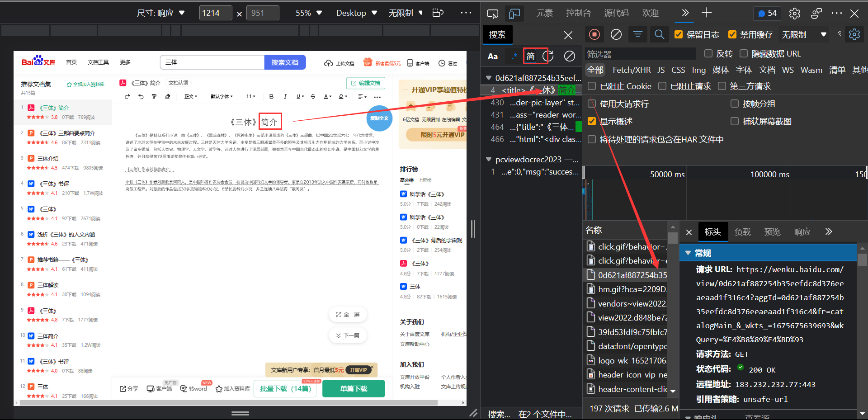Click the viewport width field 1214
Screen dimensions: 868x420
(216, 13)
